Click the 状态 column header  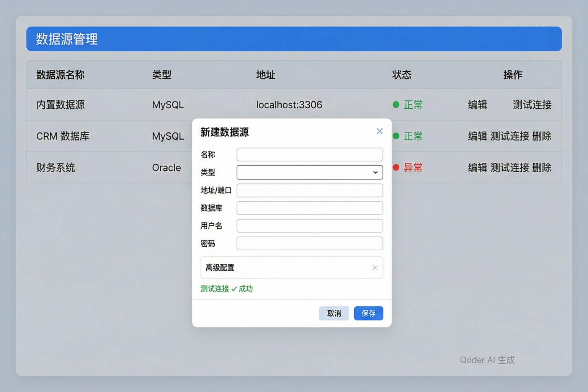point(402,75)
